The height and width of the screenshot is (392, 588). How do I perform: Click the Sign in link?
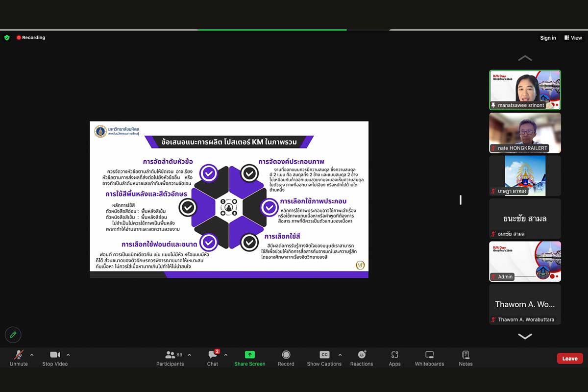548,38
